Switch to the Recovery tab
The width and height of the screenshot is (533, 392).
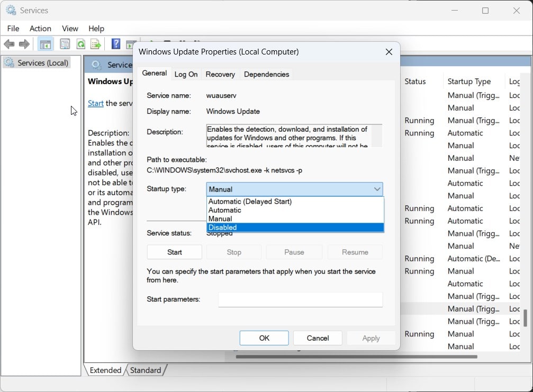pos(220,75)
